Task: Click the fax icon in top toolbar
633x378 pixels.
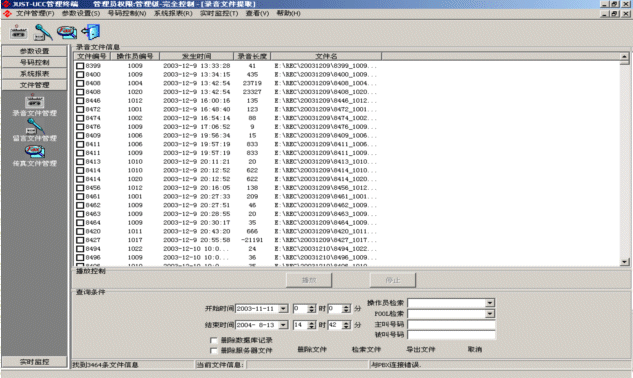Action: click(67, 32)
